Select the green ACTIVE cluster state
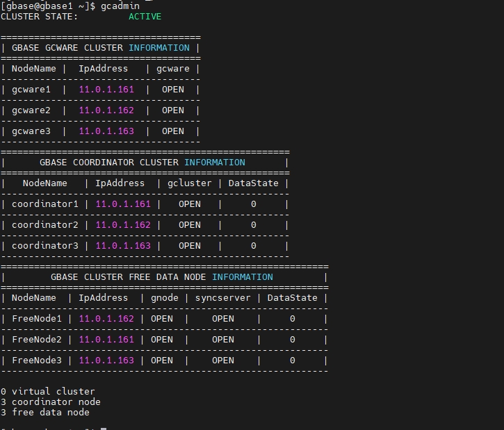Screen dimensions: 504x430 coord(145,17)
